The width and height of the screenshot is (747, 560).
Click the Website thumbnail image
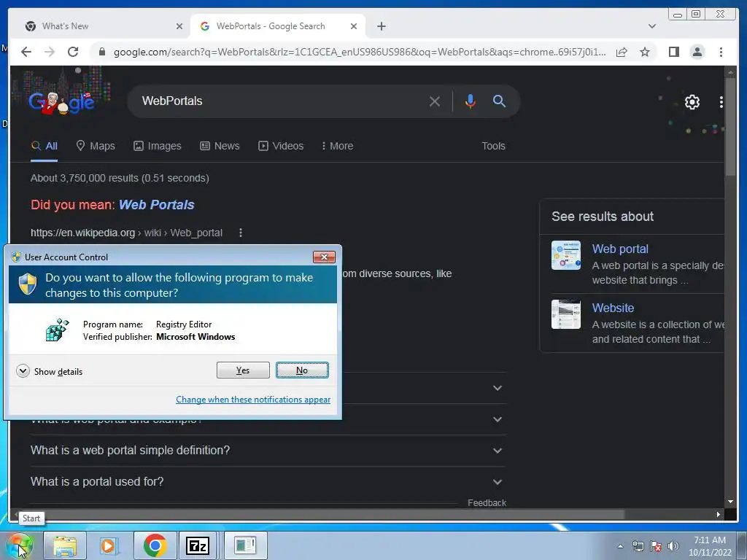coord(566,314)
